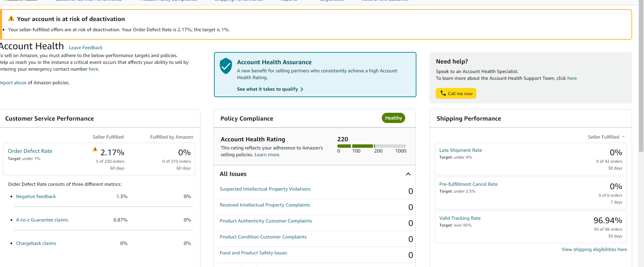644x267 pixels.
Task: Click the green Healthy status badge
Action: (x=393, y=118)
